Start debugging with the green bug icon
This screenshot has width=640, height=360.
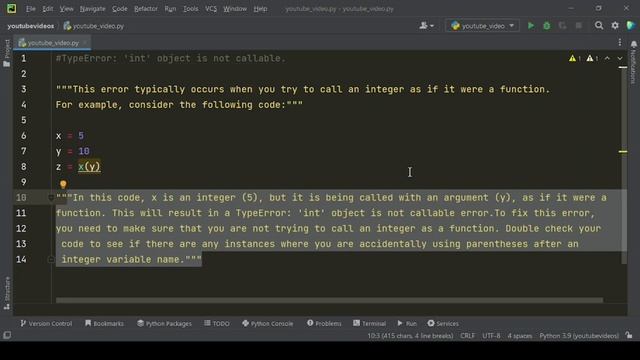(547, 26)
